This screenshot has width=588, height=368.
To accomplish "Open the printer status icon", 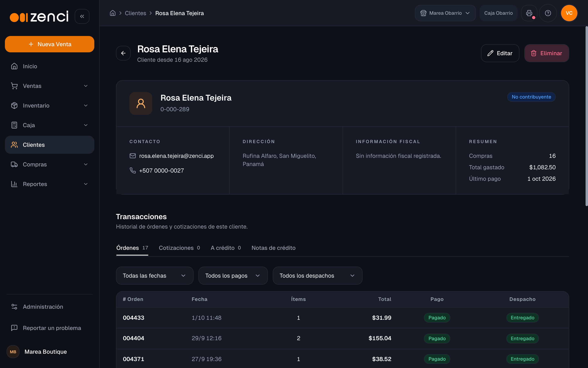I will click(529, 13).
